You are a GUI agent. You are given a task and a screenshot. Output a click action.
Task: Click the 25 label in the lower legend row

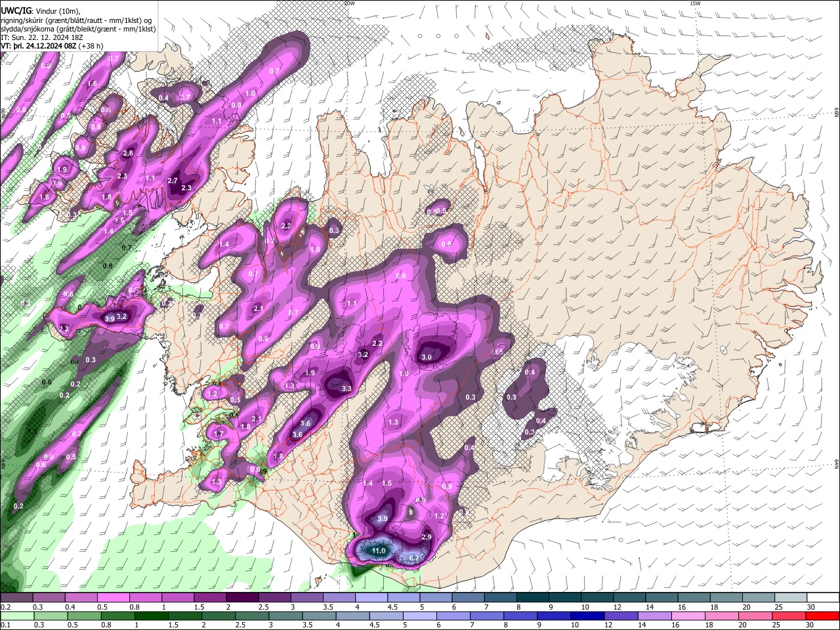776,625
